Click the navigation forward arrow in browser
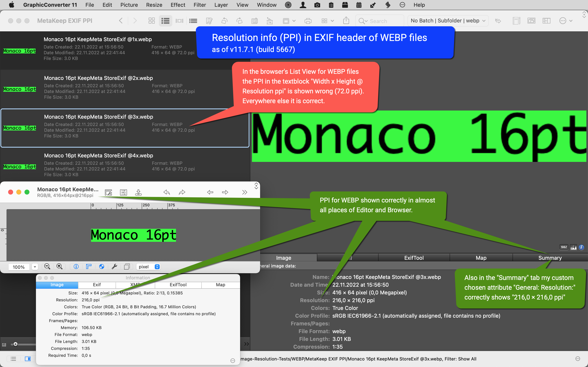588x367 pixels. (x=135, y=21)
